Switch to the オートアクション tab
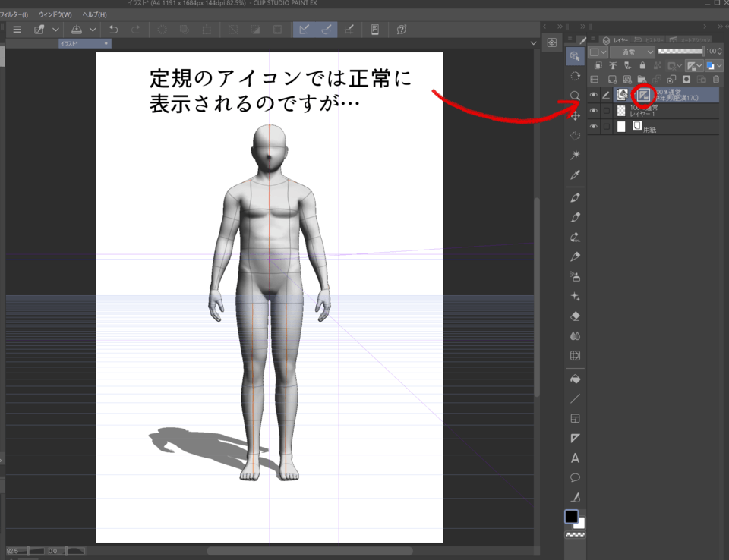This screenshot has height=560, width=729. tap(690, 40)
